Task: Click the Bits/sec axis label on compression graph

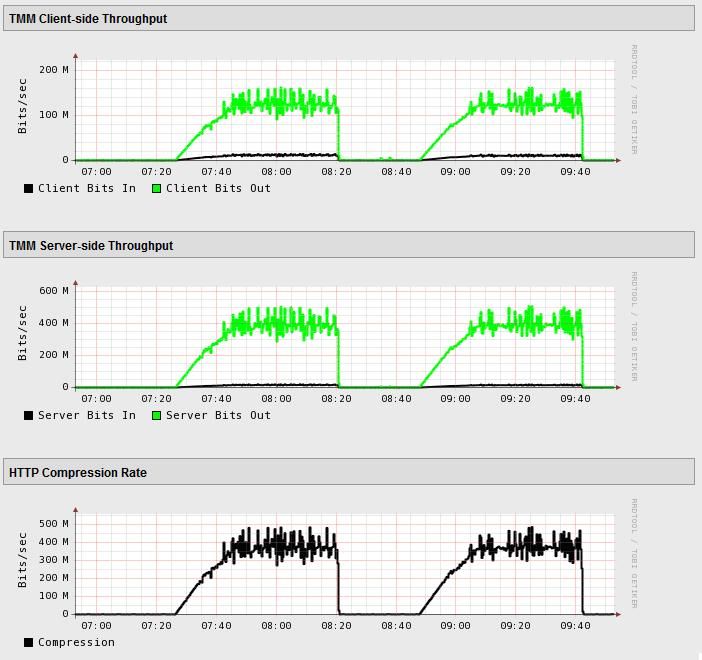Action: [22, 560]
